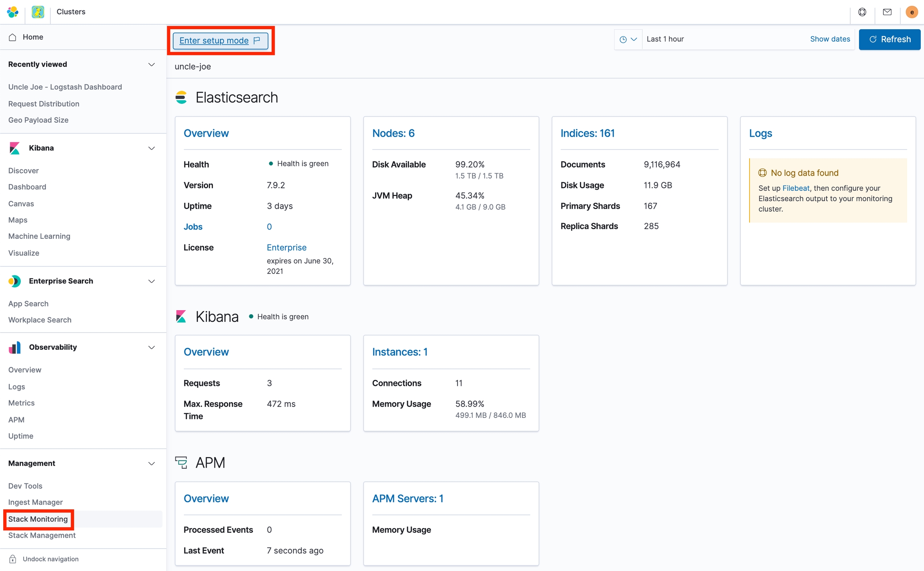Open the space selector avatar icon

(38, 12)
